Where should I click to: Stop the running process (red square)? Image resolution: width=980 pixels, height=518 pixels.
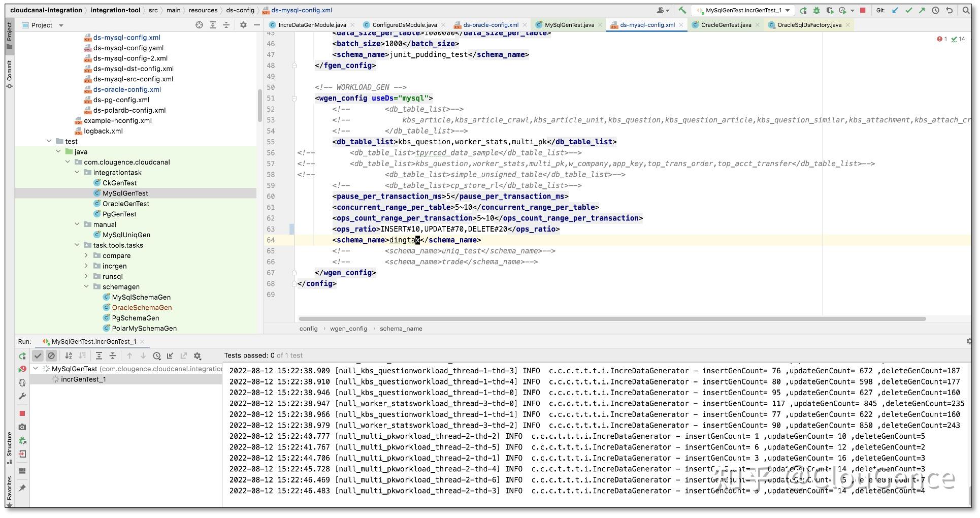pos(862,10)
